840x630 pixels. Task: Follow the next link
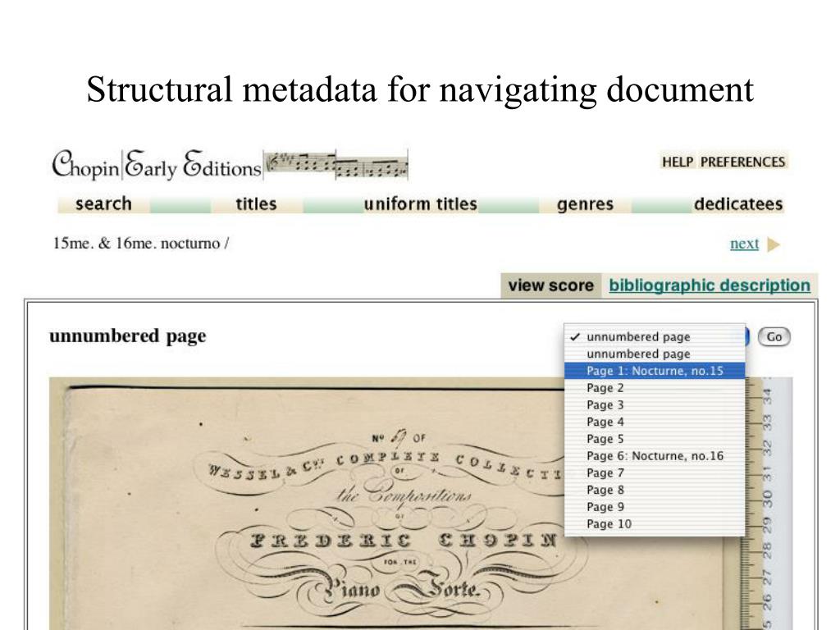pyautogui.click(x=744, y=244)
